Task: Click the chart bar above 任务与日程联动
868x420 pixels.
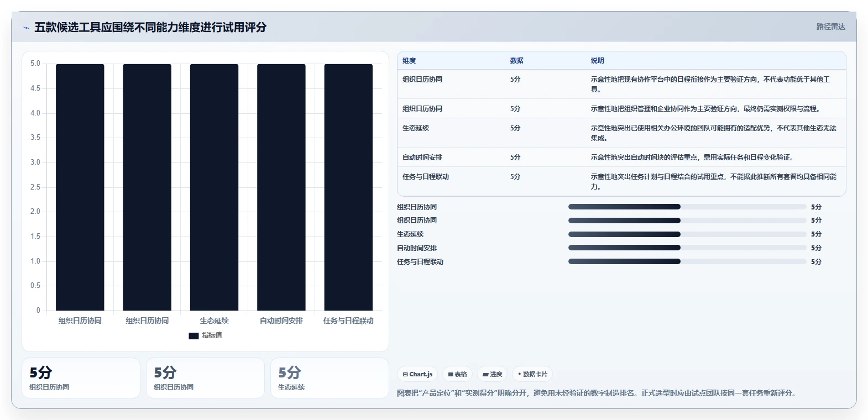Action: pyautogui.click(x=348, y=187)
